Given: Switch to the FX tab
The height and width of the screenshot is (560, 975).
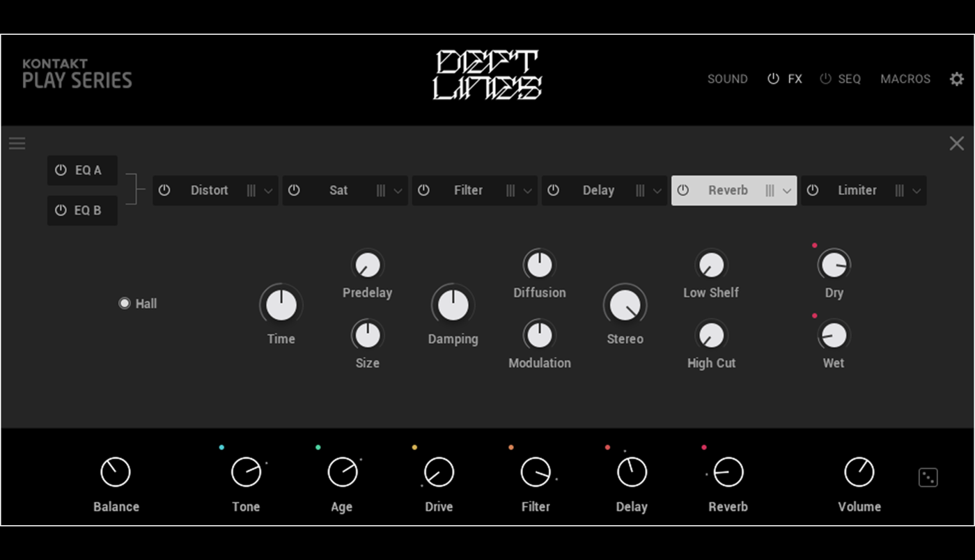Looking at the screenshot, I should pyautogui.click(x=795, y=79).
